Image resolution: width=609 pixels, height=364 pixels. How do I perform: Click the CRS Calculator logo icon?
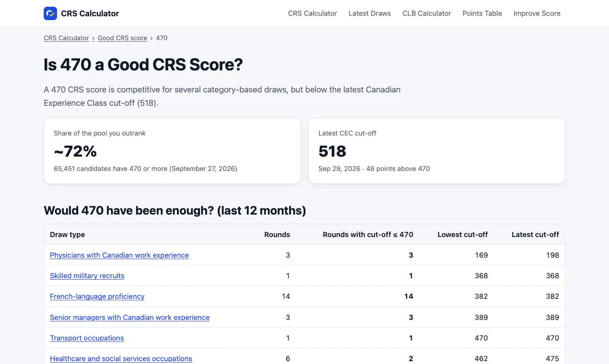coord(50,13)
